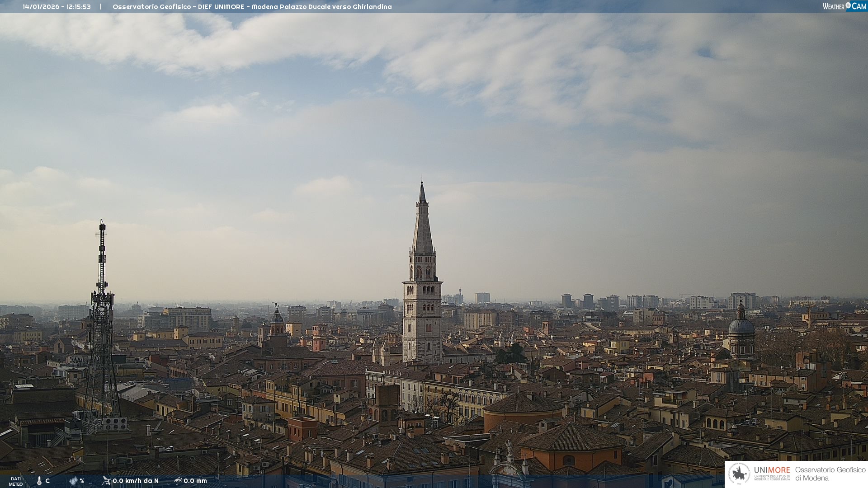Screen dimensions: 868x488
Task: Click the WeatherCam logo
Action: coord(844,6)
